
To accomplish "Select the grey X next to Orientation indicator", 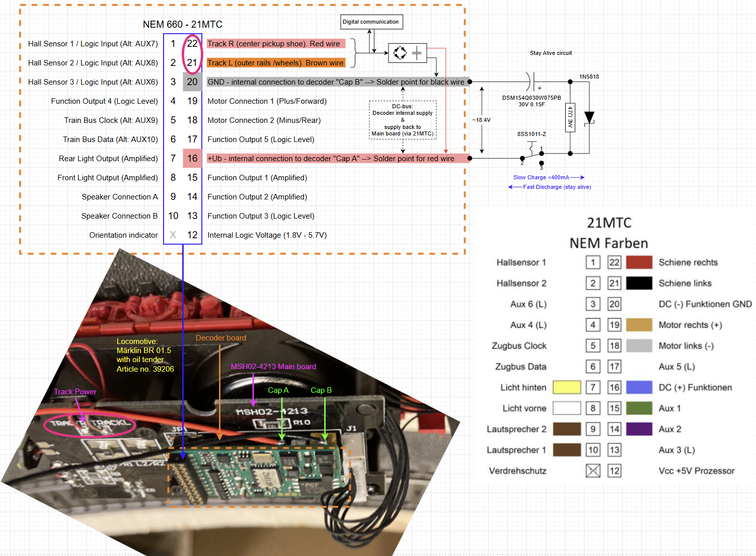I will [173, 235].
